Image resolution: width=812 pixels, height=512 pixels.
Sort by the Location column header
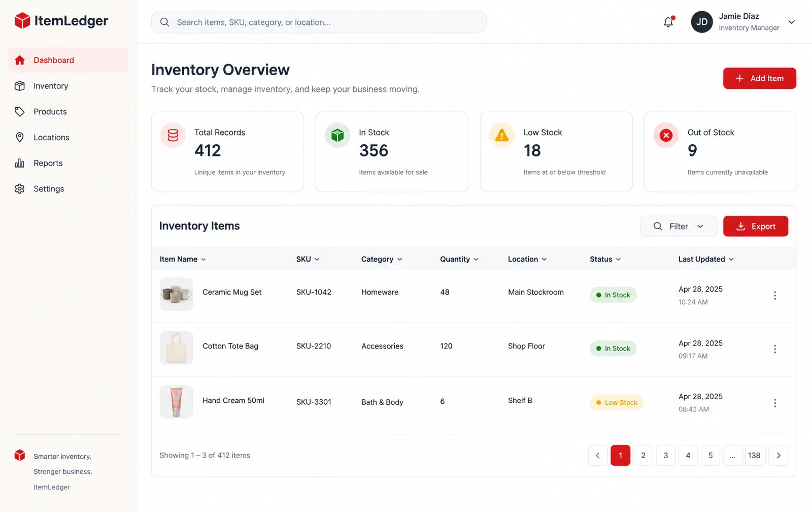[x=527, y=259]
